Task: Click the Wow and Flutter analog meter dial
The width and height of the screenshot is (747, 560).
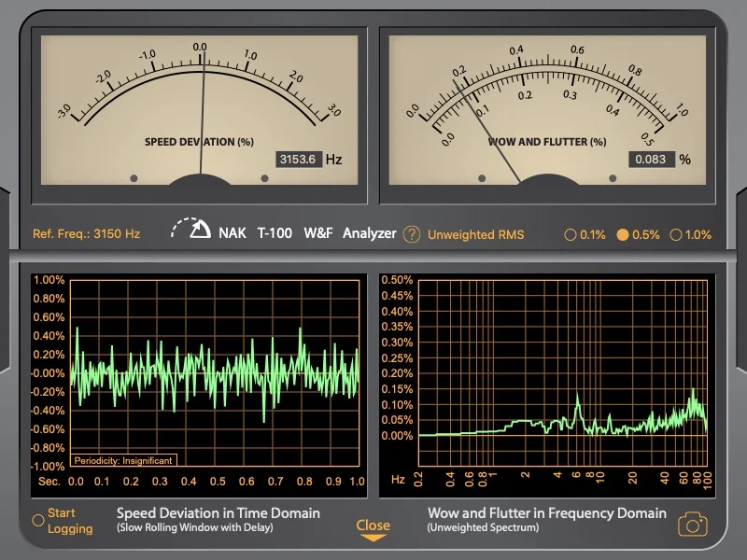Action: click(546, 107)
